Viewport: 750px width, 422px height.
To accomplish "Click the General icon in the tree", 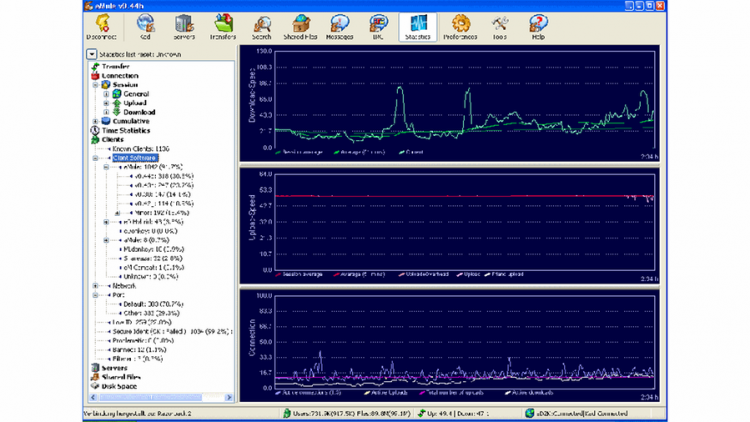I will [117, 94].
